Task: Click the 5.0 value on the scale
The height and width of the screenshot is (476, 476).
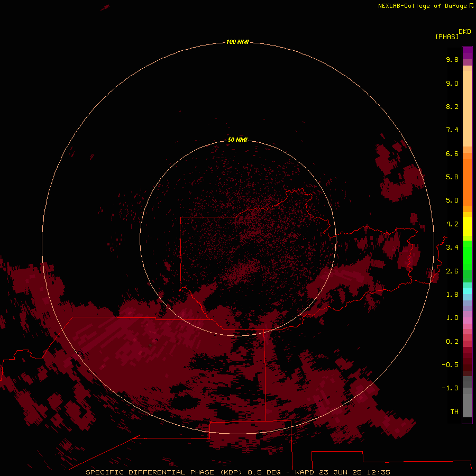Action: (452, 200)
